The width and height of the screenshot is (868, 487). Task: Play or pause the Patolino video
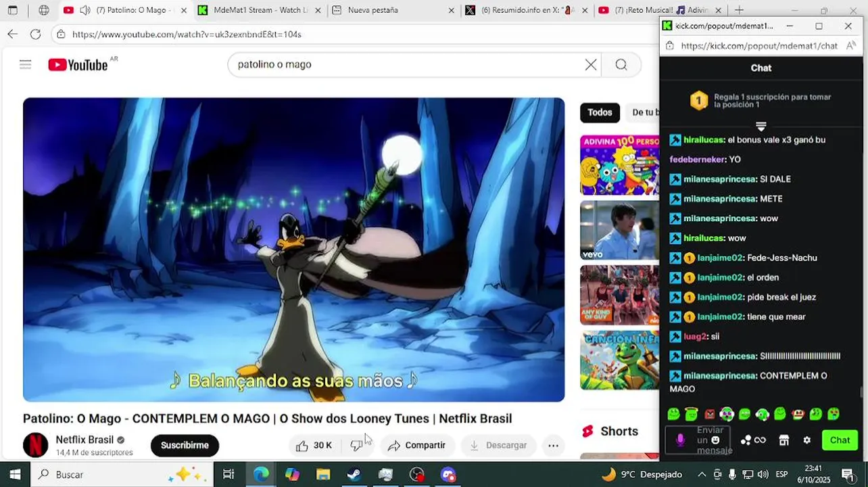(x=293, y=250)
